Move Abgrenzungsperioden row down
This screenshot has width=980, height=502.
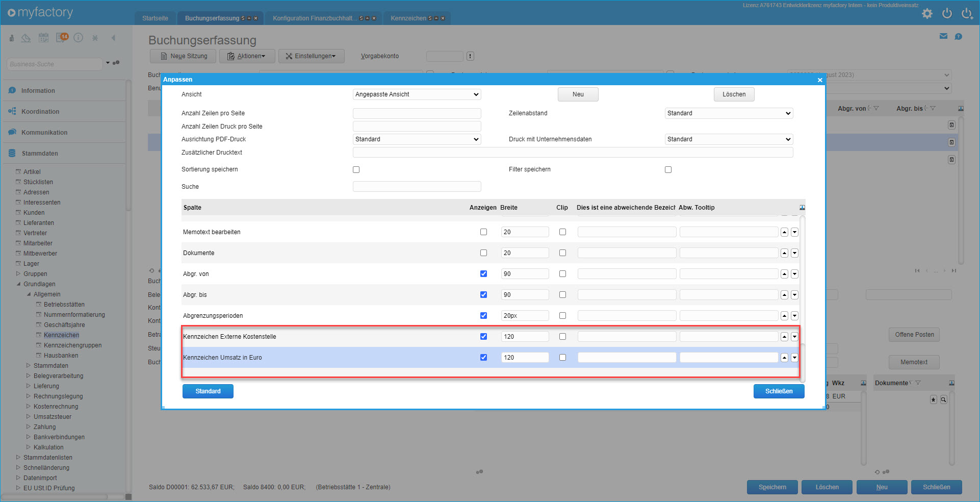coord(794,316)
